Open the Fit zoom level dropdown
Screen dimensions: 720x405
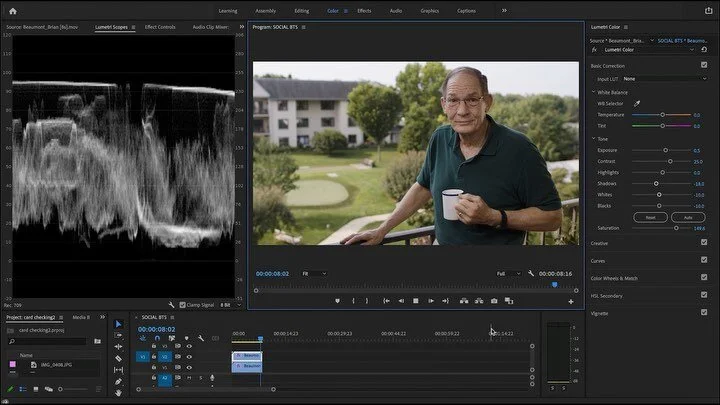[x=314, y=273]
